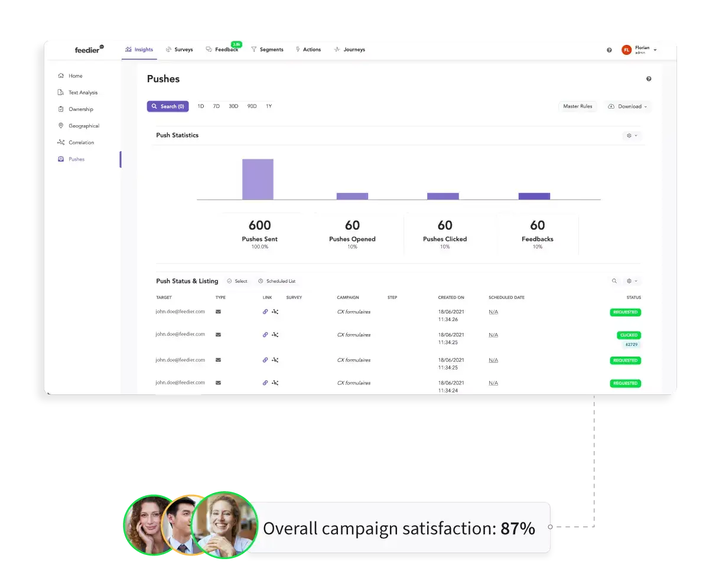719x588 pixels.
Task: Open the Ownership sidebar item
Action: point(75,109)
